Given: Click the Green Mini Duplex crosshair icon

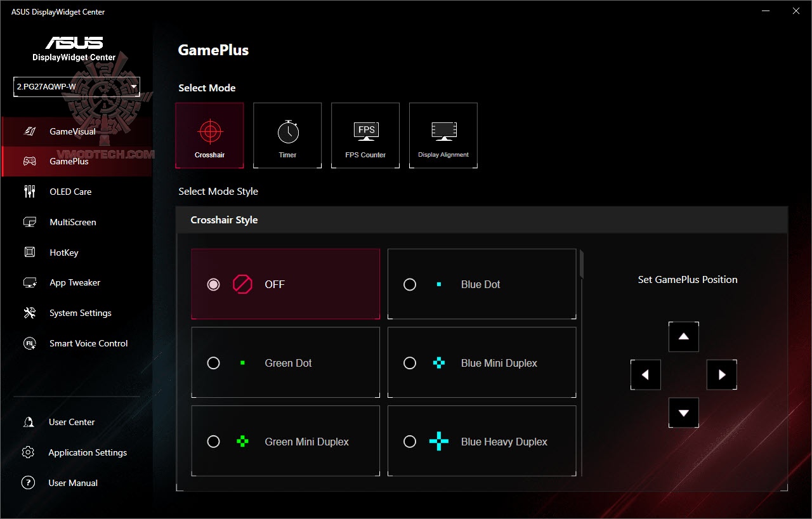Looking at the screenshot, I should pos(242,442).
